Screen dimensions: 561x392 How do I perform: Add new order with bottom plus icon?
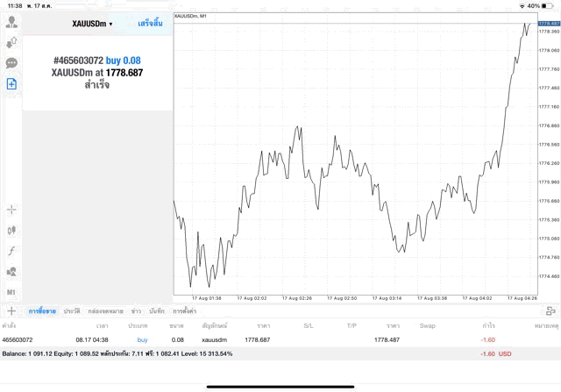(x=11, y=310)
